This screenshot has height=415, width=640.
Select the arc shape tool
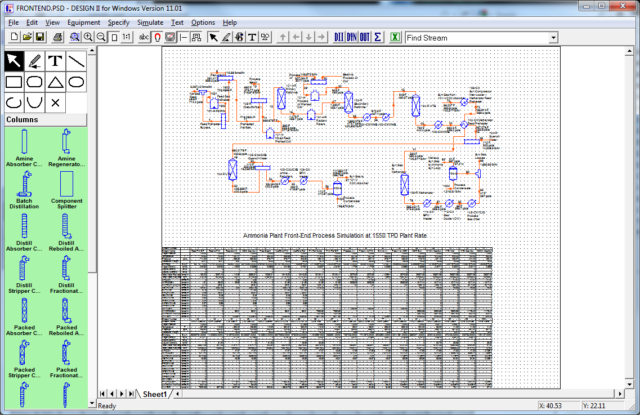pos(14,103)
